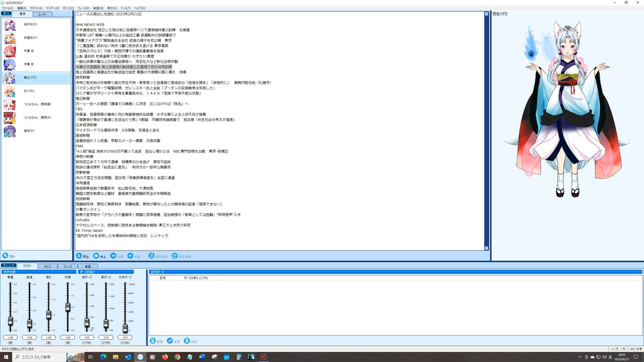644x362 pixels.
Task: Open the Windows Start menu
Action: pyautogui.click(x=6, y=357)
